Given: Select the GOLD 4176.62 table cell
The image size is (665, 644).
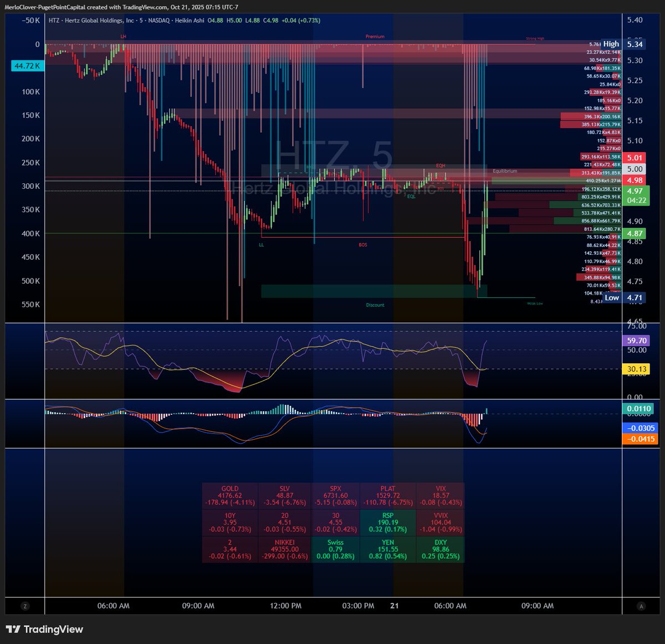Looking at the screenshot, I should 230,496.
